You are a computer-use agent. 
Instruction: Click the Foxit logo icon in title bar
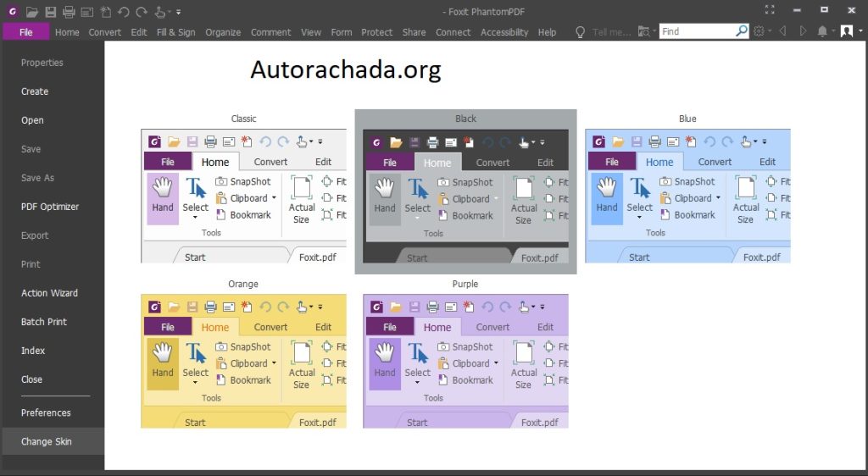click(x=12, y=12)
